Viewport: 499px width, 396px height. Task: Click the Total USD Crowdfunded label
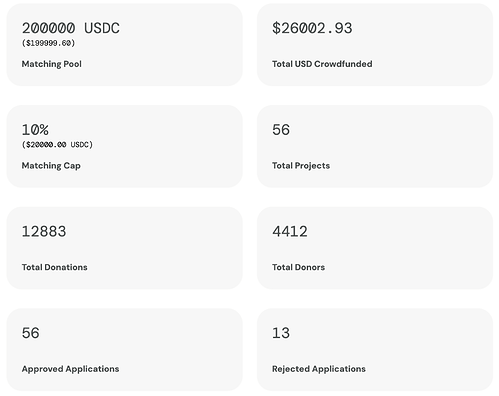click(322, 64)
